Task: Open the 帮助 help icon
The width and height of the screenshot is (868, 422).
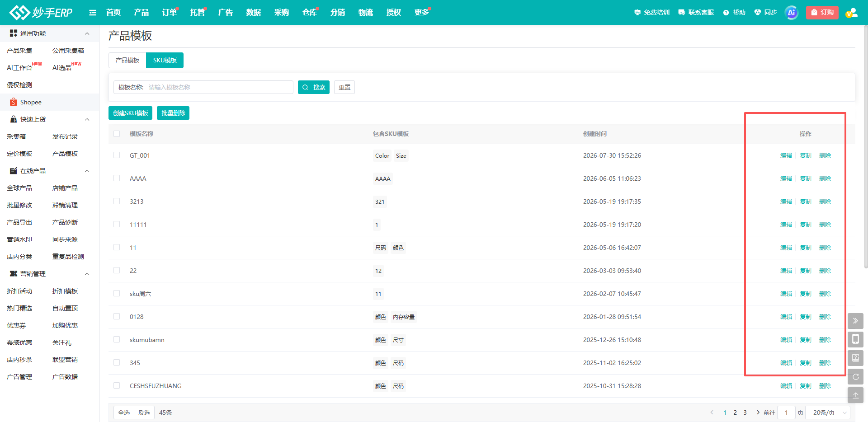Action: pos(726,13)
